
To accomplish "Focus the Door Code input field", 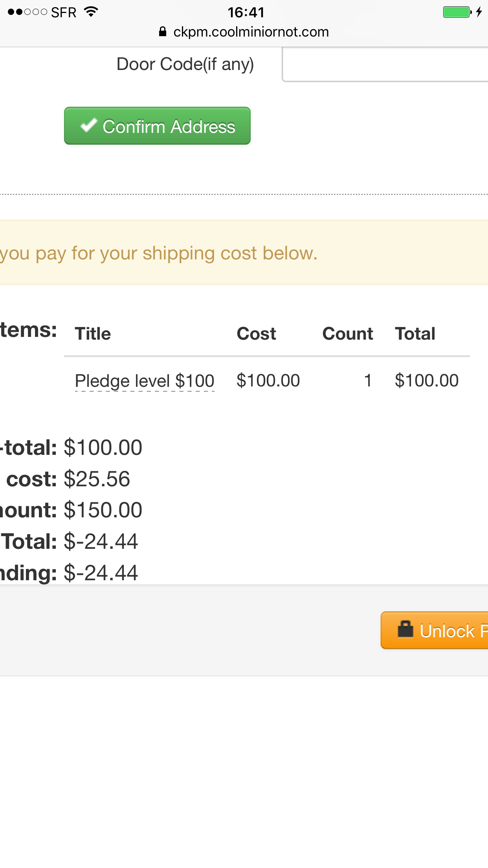I will coord(385,64).
